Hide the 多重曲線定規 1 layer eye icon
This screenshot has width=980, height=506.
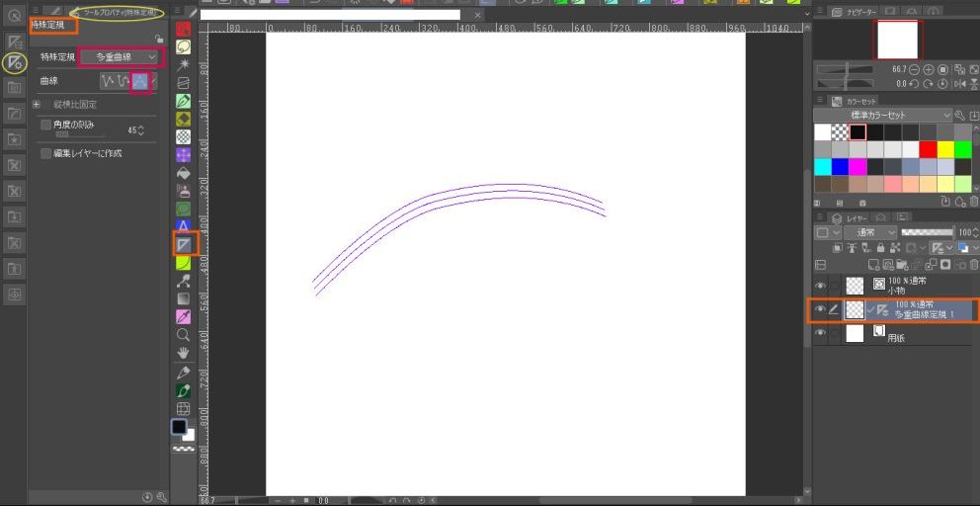(820, 309)
